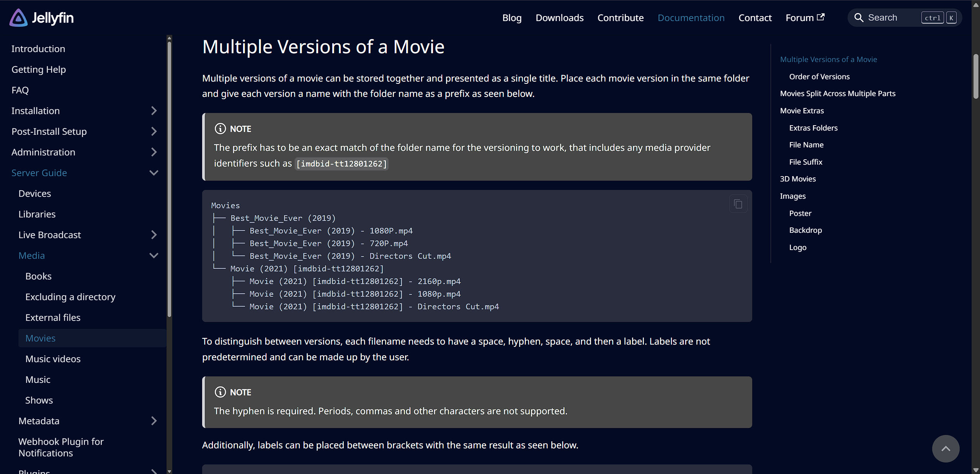The height and width of the screenshot is (474, 980).
Task: Open the Documentation nav item
Action: click(x=691, y=18)
